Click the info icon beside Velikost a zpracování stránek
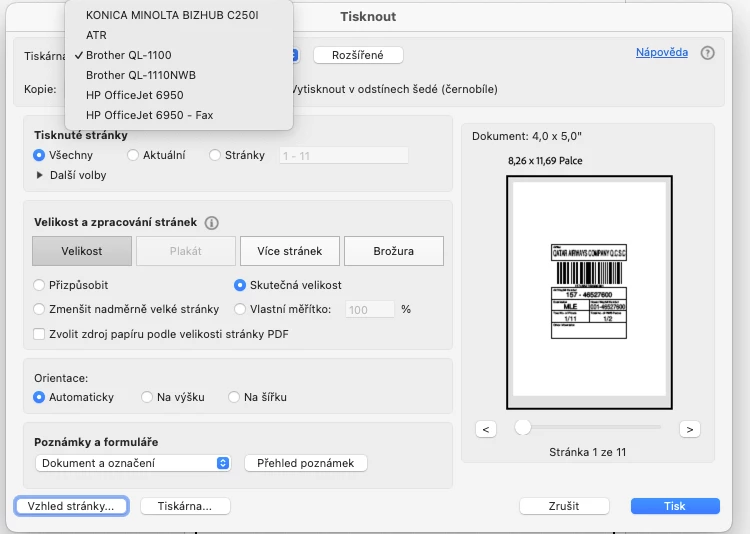 click(211, 223)
